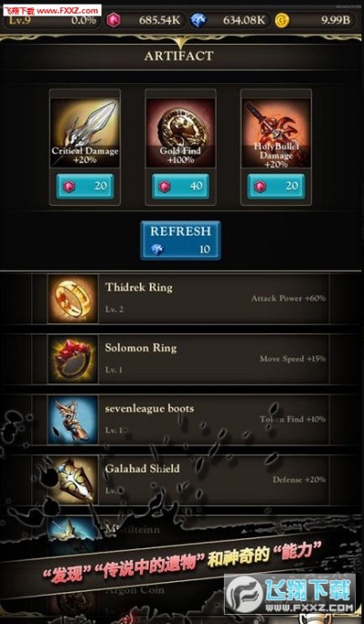Screen dimensions: 364x624
Task: Select the sevenleague boots Token Find row
Action: coord(188,419)
